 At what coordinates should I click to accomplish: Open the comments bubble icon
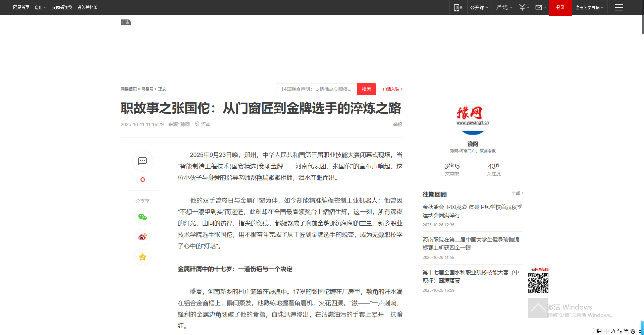[143, 161]
